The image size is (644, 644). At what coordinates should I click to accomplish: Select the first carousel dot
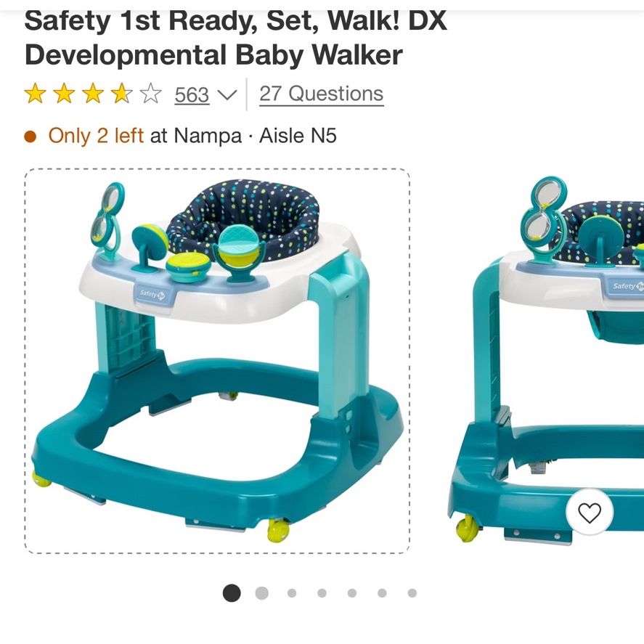click(232, 593)
